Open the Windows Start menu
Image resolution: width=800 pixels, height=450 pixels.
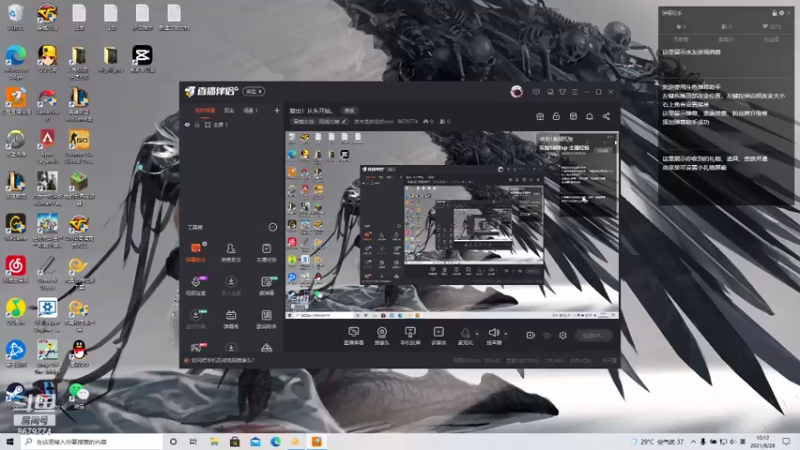point(10,441)
